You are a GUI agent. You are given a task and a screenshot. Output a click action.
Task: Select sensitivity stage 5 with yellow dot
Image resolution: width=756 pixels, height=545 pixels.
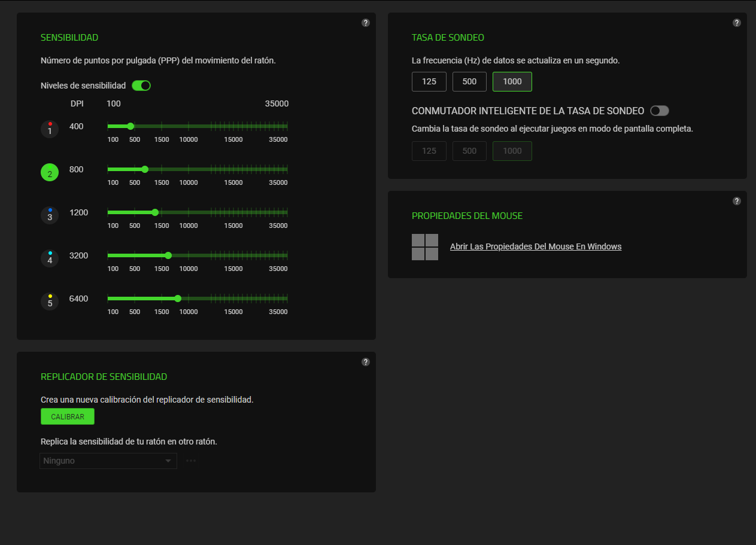coord(50,302)
